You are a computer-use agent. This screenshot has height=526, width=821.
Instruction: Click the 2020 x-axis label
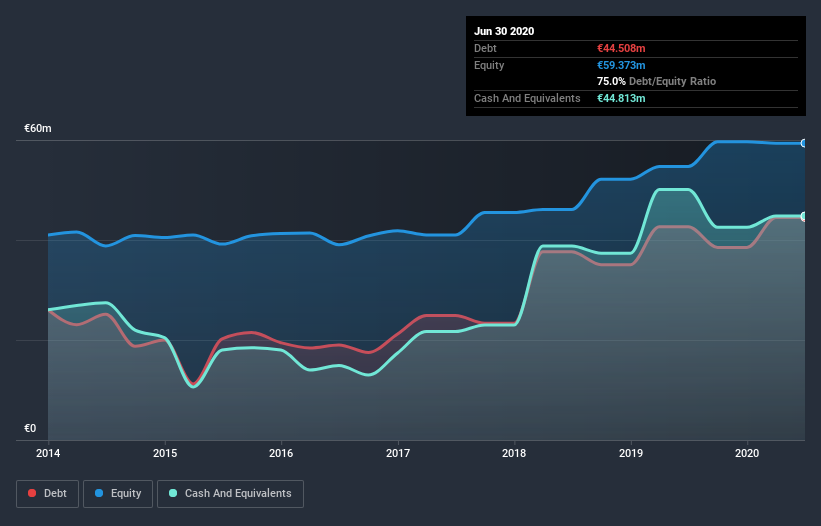coord(747,453)
